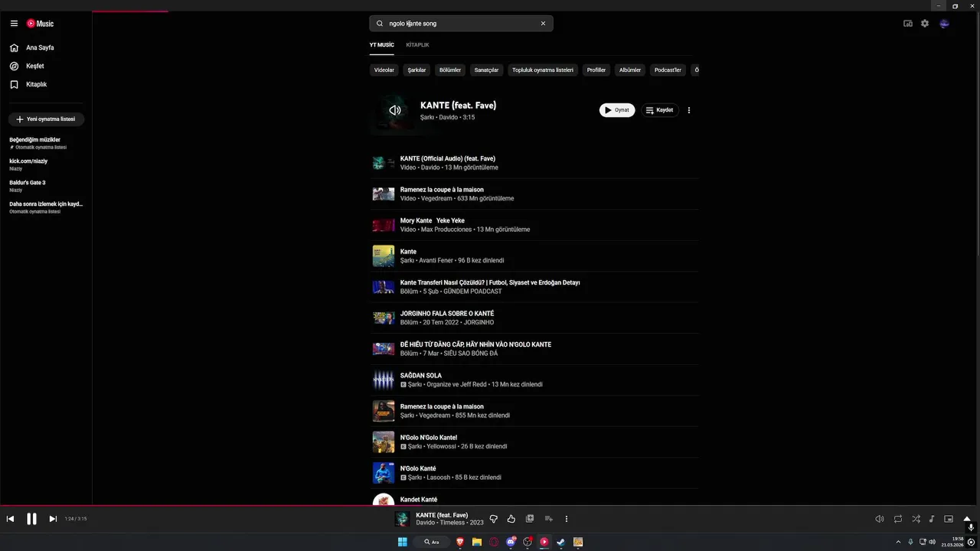Play N'Golo N'Golo Kante! by Yellowossi
Screen dimensions: 980x551
534,442
